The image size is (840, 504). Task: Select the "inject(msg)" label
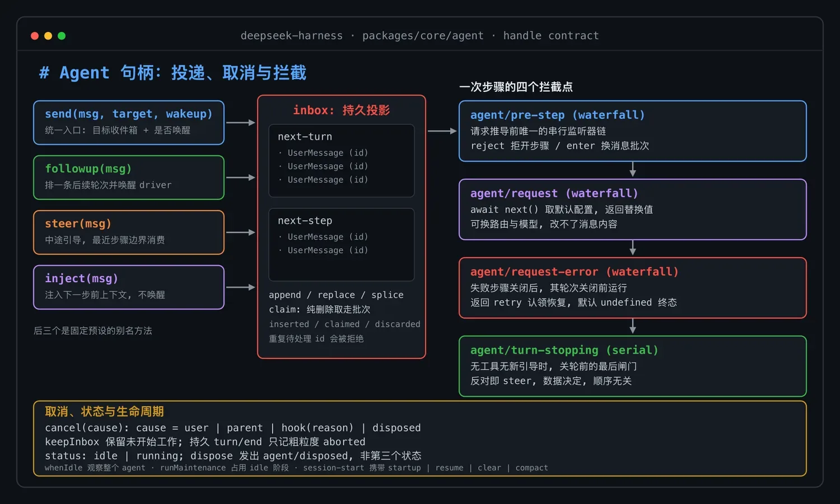click(x=81, y=278)
